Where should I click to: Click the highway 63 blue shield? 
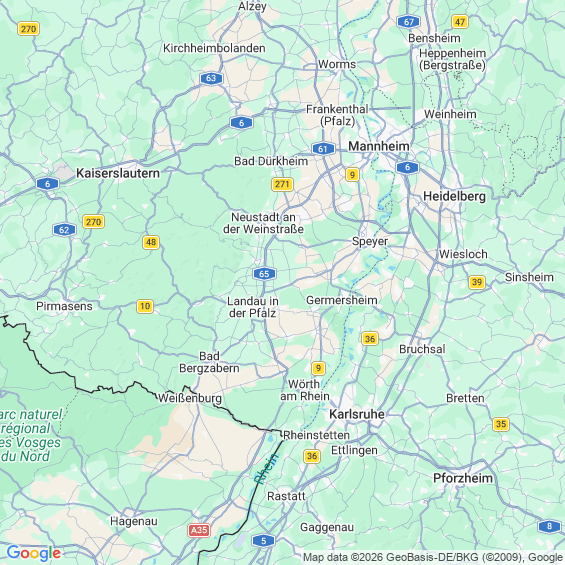(x=211, y=78)
